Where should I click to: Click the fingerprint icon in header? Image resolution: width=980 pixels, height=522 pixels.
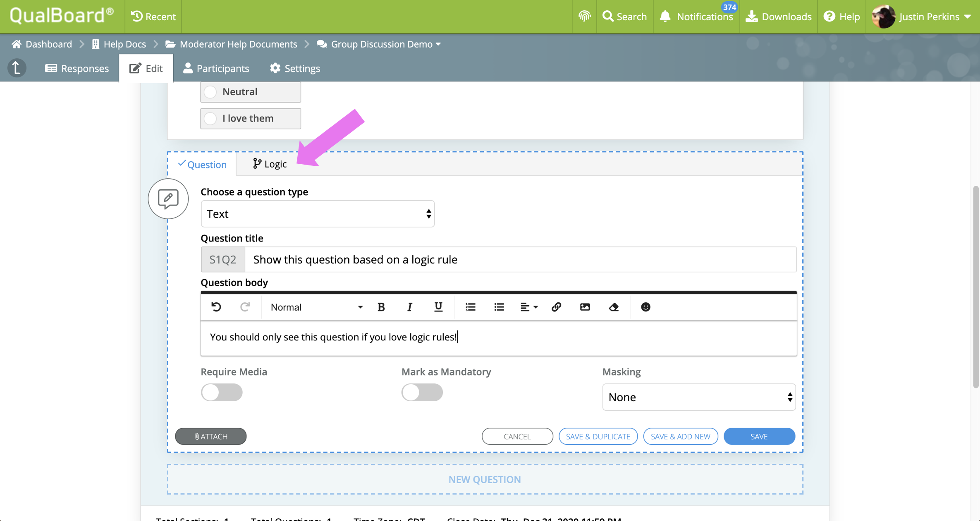[584, 17]
